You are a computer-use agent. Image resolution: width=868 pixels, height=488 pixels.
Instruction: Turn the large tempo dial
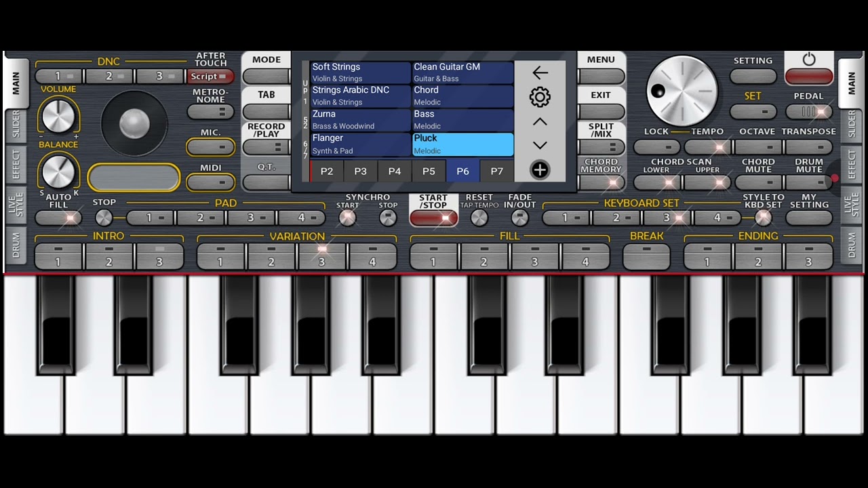(682, 91)
